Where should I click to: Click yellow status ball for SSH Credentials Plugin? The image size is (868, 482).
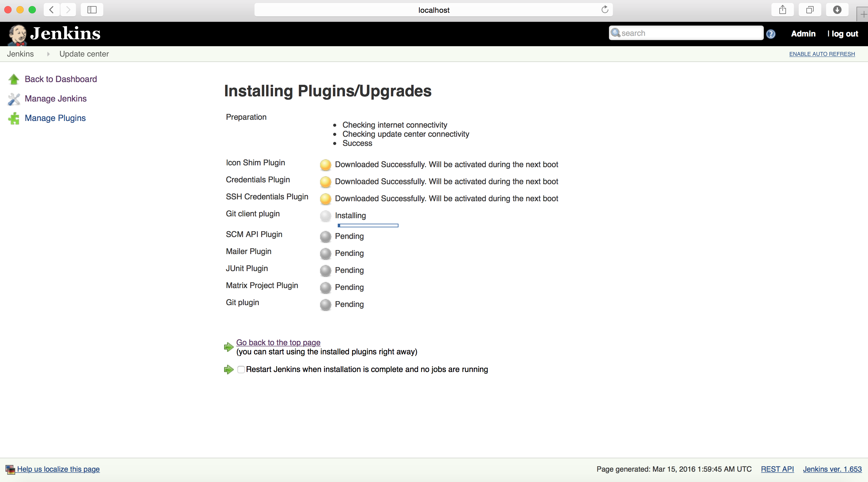pos(326,199)
